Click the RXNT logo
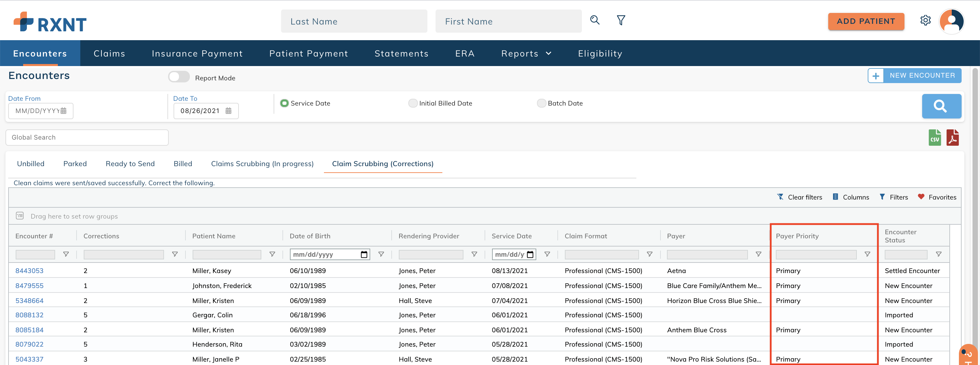This screenshot has width=980, height=365. [x=50, y=22]
